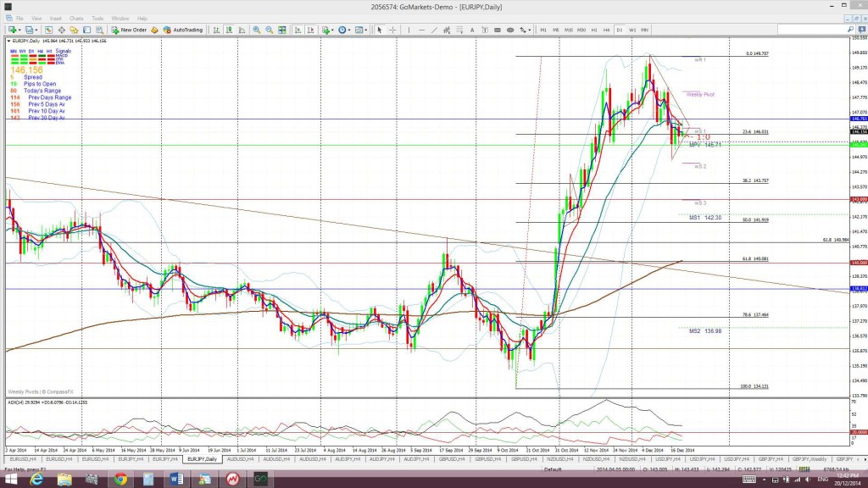Open Google Chrome from the taskbar
868x488 pixels.
point(120,480)
